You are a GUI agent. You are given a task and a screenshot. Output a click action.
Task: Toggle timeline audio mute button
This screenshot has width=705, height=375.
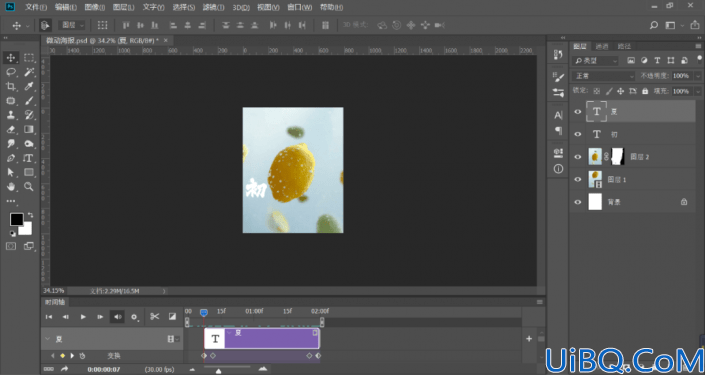tap(117, 317)
